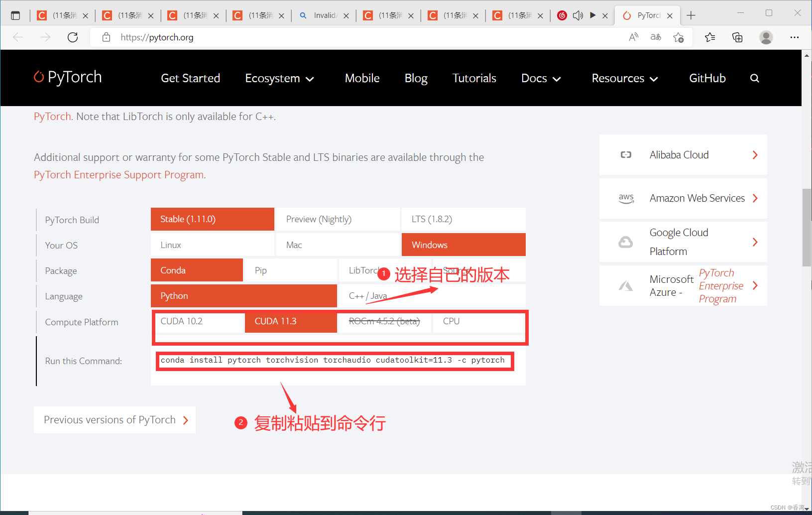Image resolution: width=812 pixels, height=515 pixels.
Task: Open browser Settings and more menu
Action: (795, 37)
